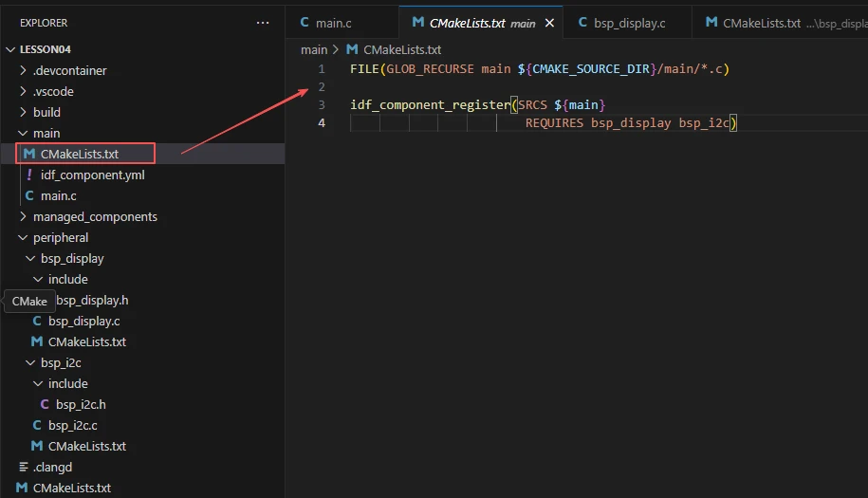The image size is (868, 498).
Task: Select bsp_display.c file in explorer
Action: click(x=83, y=321)
